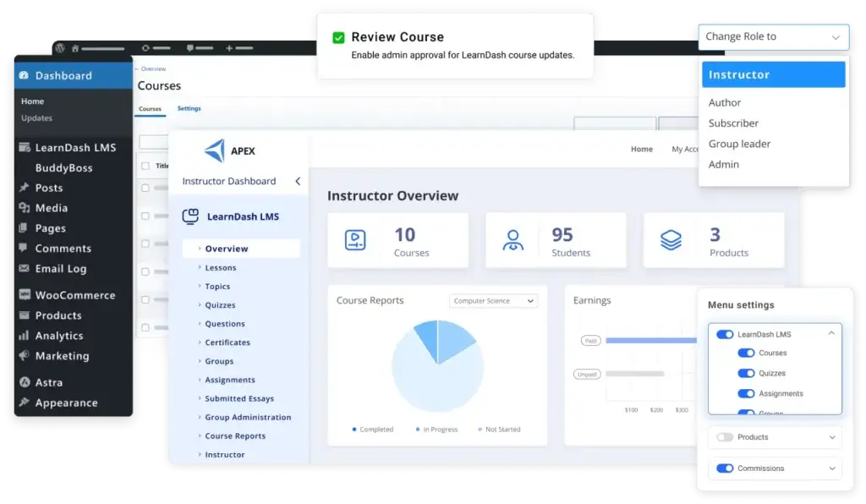This screenshot has height=504, width=866.
Task: Select Group leader role option
Action: pyautogui.click(x=739, y=144)
